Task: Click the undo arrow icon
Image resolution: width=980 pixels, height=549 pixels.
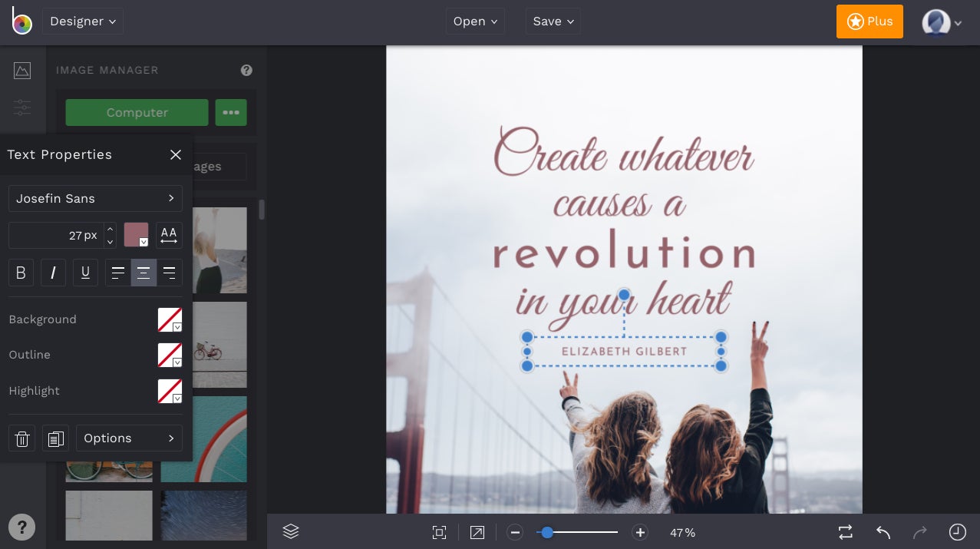Action: [883, 532]
